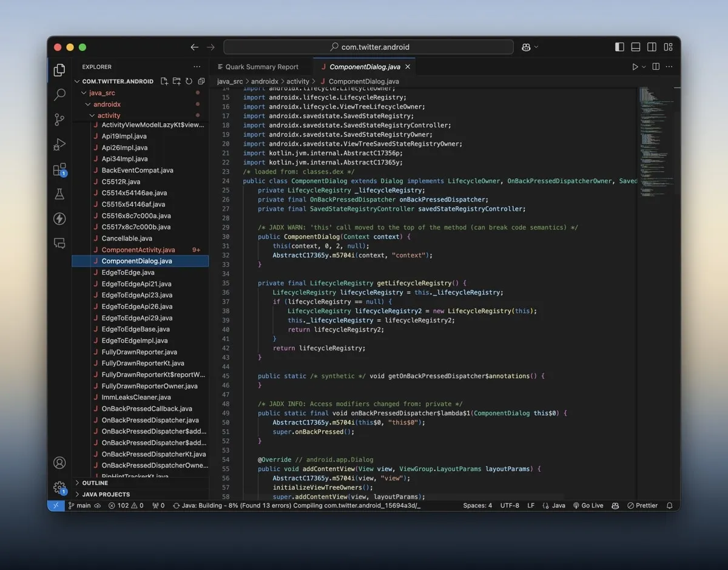The height and width of the screenshot is (570, 728).
Task: Open the Search view in activity bar
Action: coord(59,95)
